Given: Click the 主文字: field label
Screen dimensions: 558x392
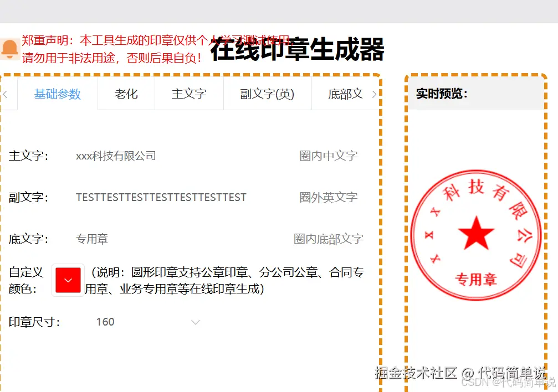Looking at the screenshot, I should coord(28,156).
